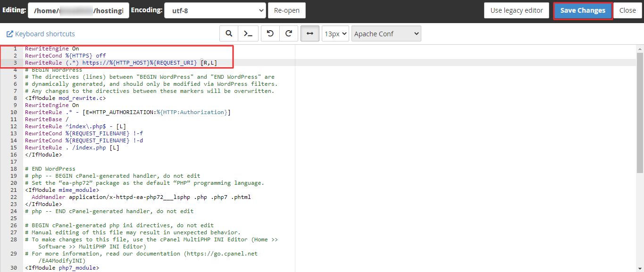
Task: Click gutter line number 25
Action: tap(14, 218)
